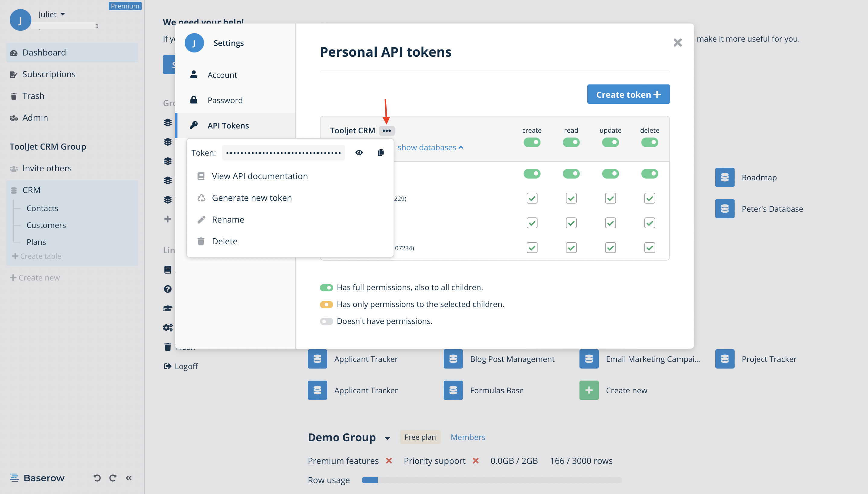This screenshot has height=494, width=868.
Task: Open Peter's Database icon
Action: (724, 208)
